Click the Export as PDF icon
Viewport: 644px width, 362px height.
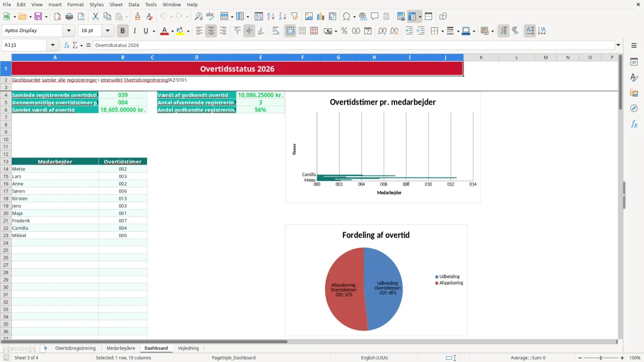click(57, 17)
